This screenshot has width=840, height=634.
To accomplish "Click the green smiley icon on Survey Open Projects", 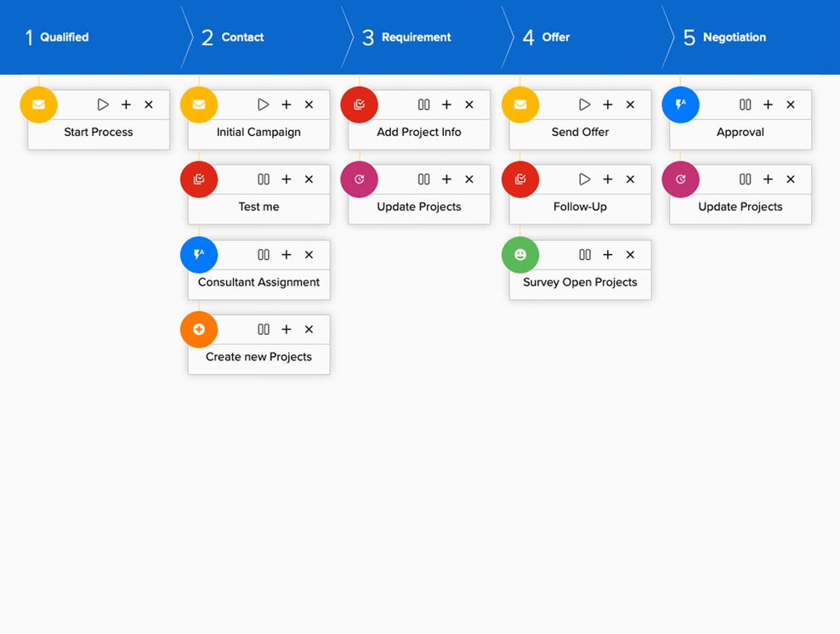I will pyautogui.click(x=519, y=254).
